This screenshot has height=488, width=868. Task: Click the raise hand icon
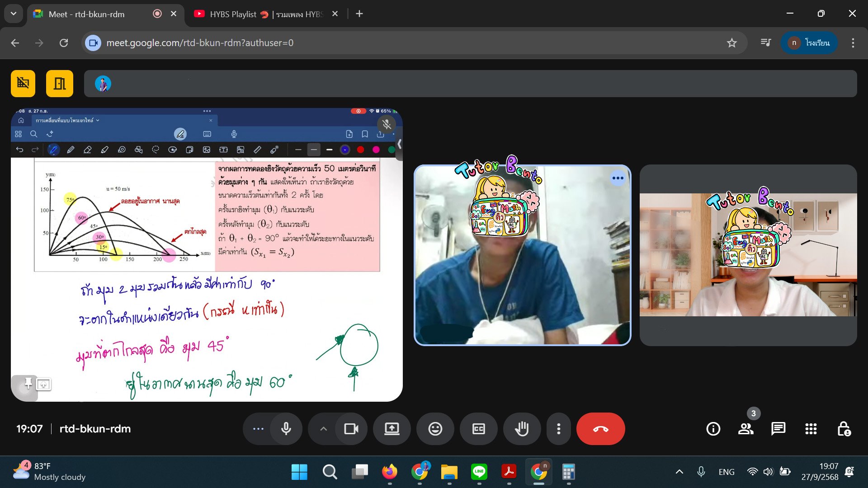click(522, 429)
